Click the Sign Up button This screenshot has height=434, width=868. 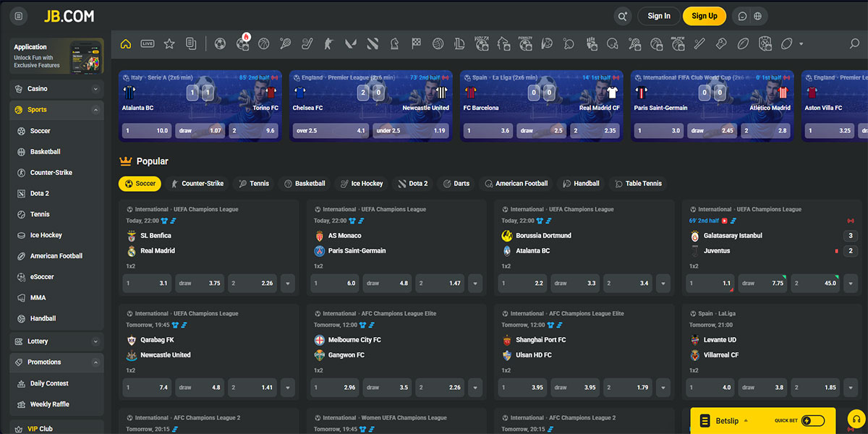point(704,16)
